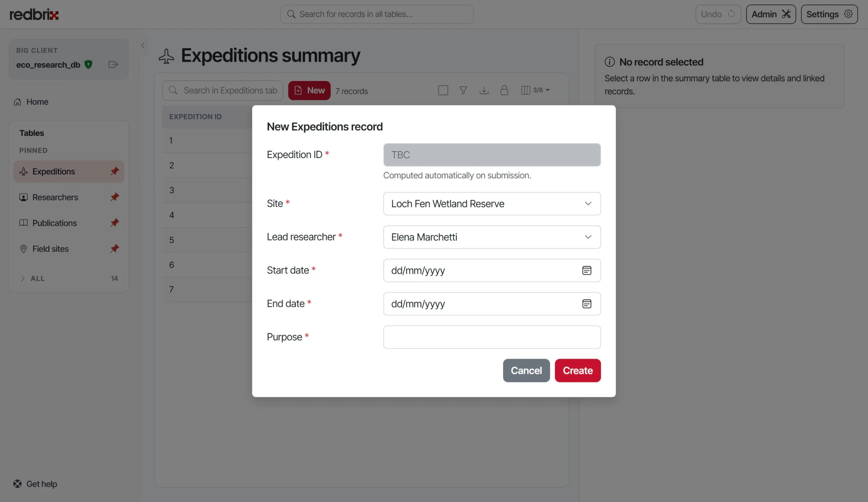The height and width of the screenshot is (502, 868).
Task: Click the Purpose text field
Action: point(492,337)
